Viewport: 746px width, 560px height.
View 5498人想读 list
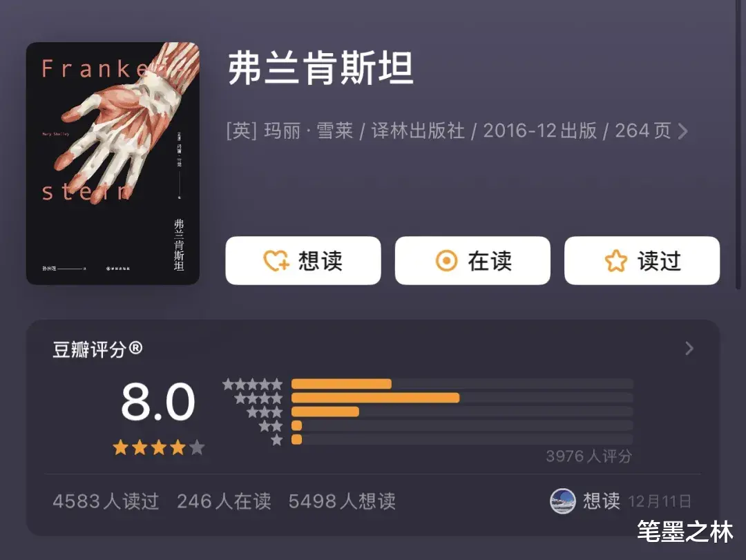[342, 501]
